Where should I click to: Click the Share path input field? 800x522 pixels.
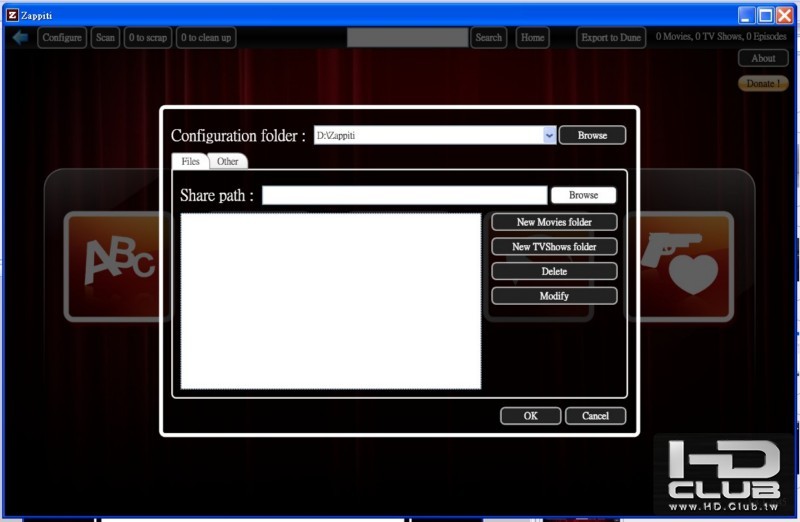click(405, 195)
